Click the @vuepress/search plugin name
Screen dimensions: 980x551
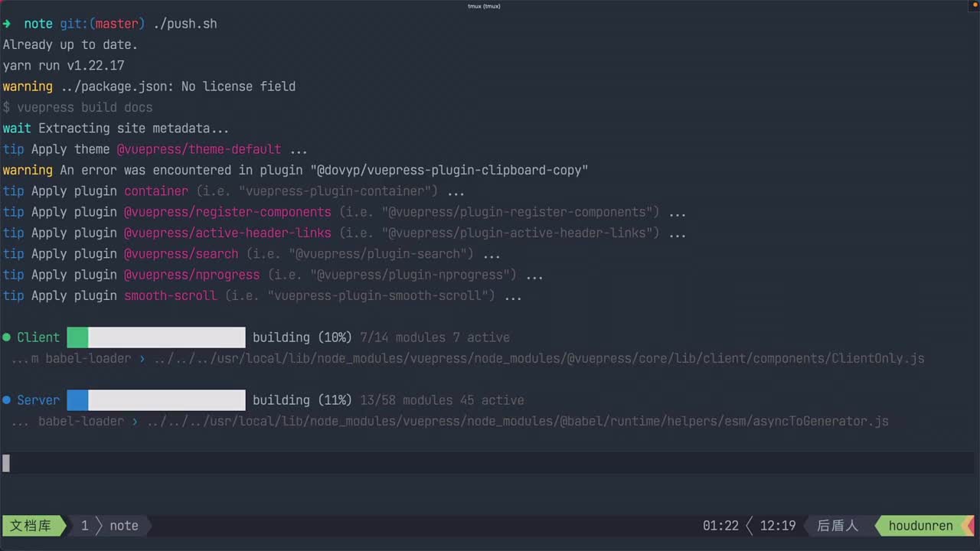[181, 253]
